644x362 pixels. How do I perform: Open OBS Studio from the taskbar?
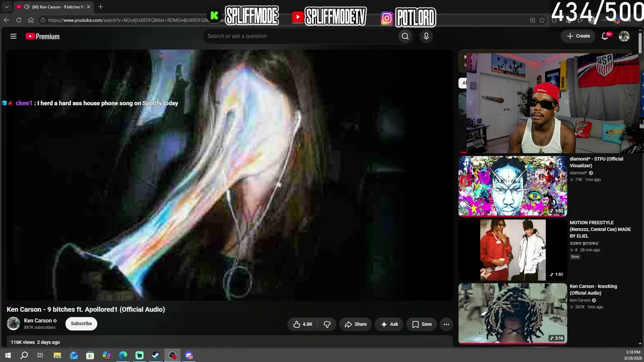coord(173,355)
